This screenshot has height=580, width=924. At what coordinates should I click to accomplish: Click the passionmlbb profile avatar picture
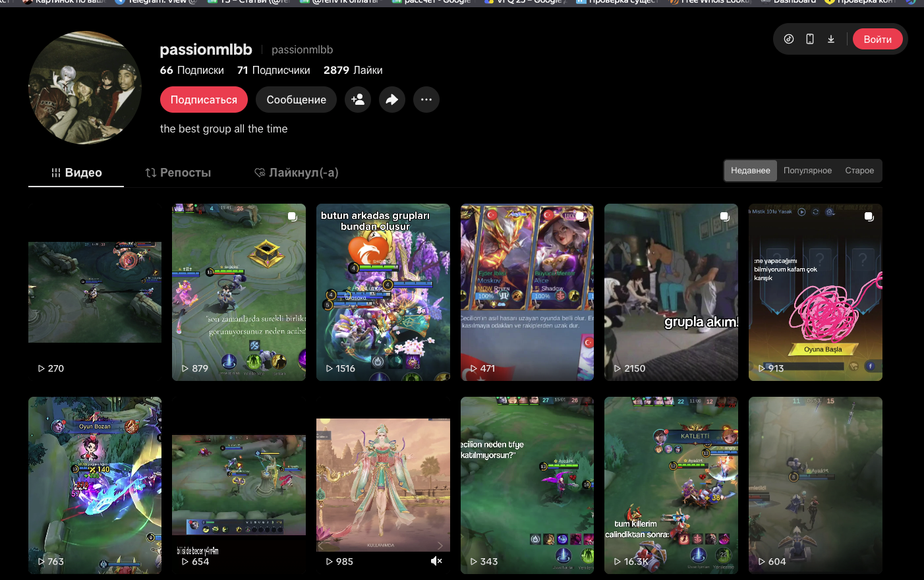point(85,88)
